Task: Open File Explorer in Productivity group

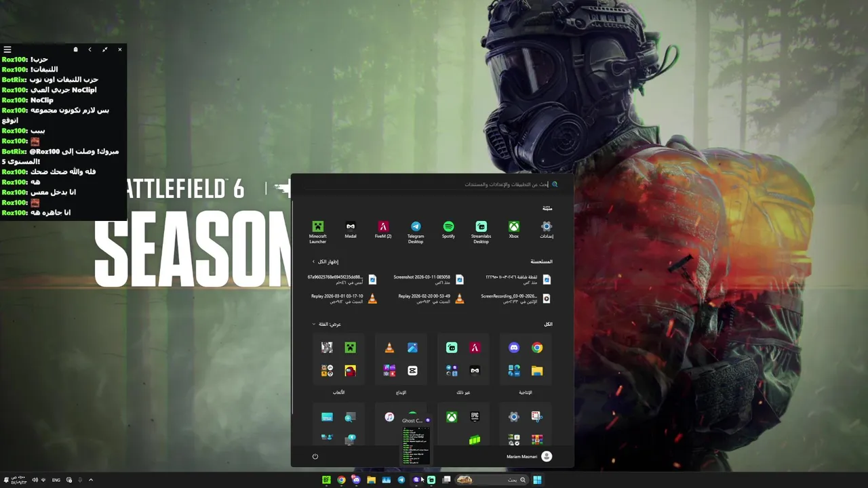Action: tap(537, 371)
